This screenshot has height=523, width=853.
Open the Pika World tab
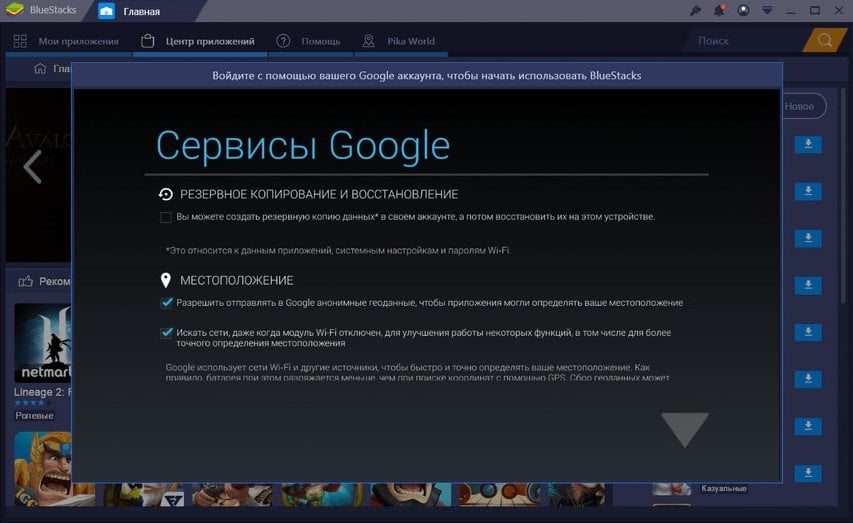click(401, 41)
